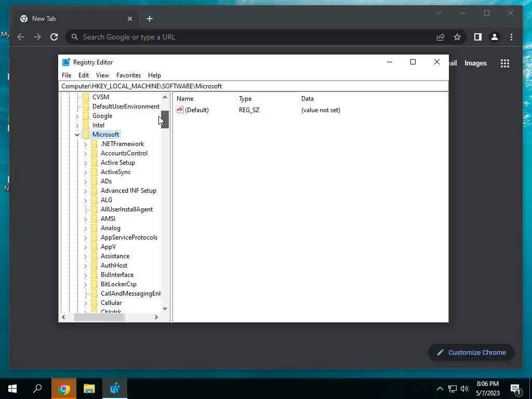Click the Google key folder icon
Image resolution: width=532 pixels, height=399 pixels.
click(86, 116)
